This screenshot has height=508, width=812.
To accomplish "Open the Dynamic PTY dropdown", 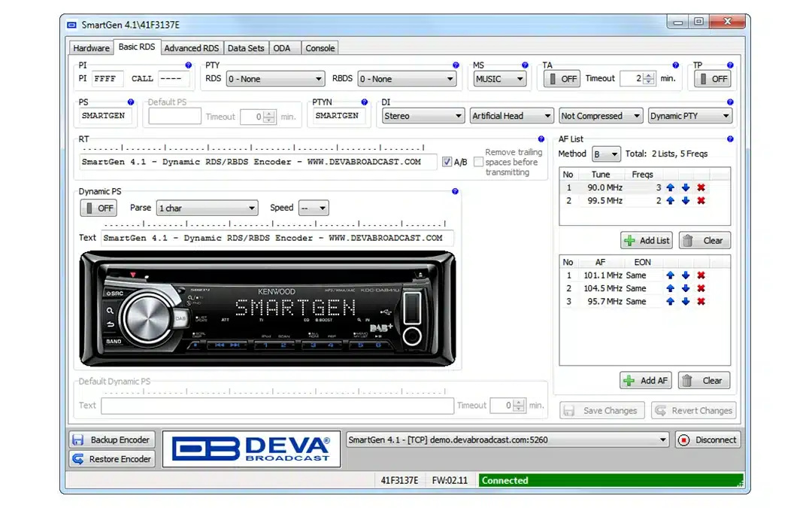I will click(689, 116).
